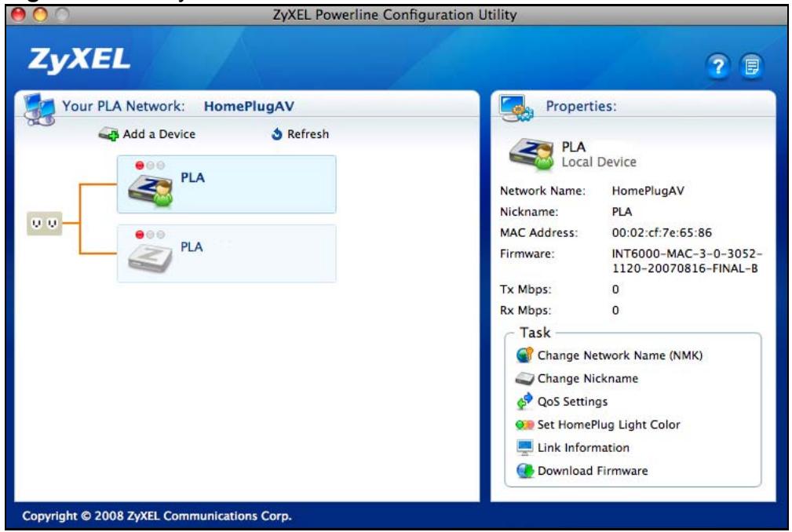This screenshot has height=532, width=792.
Task: Click the PLA Network computers icon
Action: pyautogui.click(x=39, y=108)
